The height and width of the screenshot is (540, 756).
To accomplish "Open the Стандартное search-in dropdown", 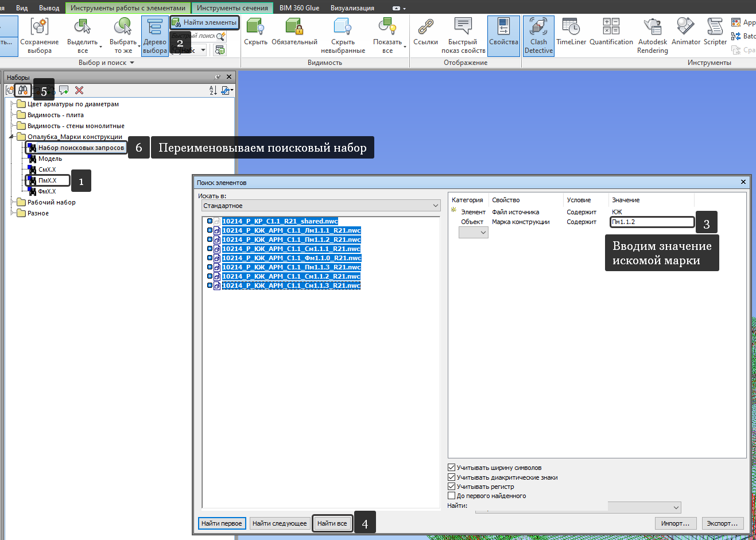I will point(319,206).
